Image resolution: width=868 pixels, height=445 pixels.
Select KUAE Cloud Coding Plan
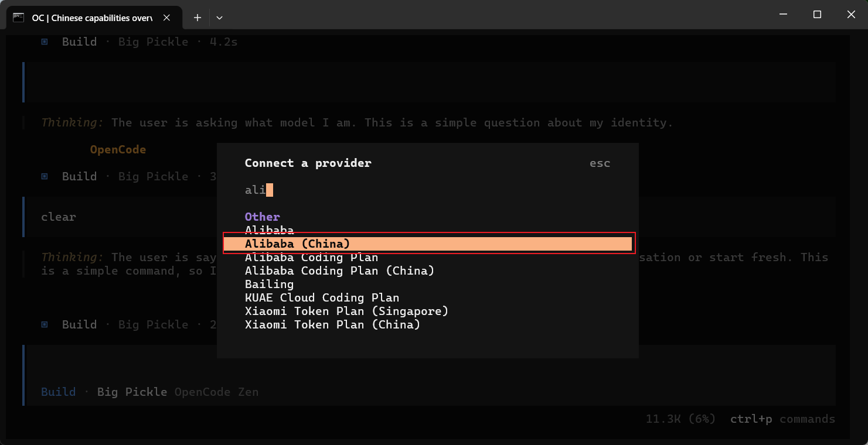coord(322,297)
